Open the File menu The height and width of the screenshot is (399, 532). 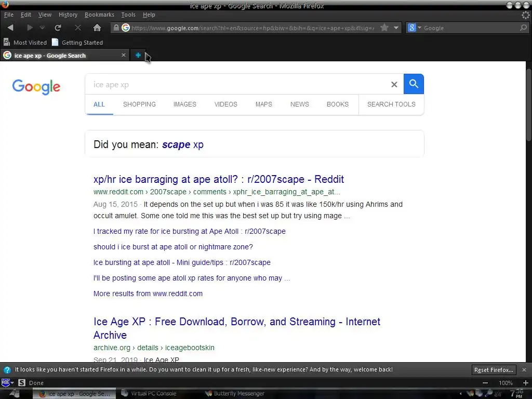pyautogui.click(x=8, y=15)
